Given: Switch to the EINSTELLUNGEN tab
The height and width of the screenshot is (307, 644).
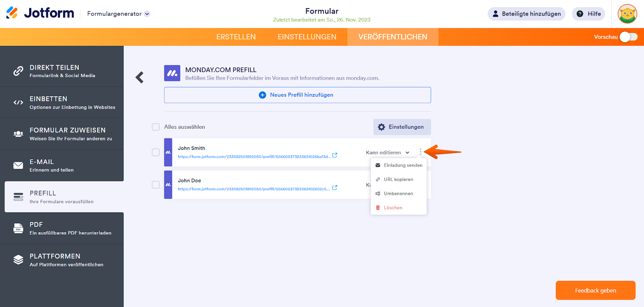Looking at the screenshot, I should (x=307, y=37).
